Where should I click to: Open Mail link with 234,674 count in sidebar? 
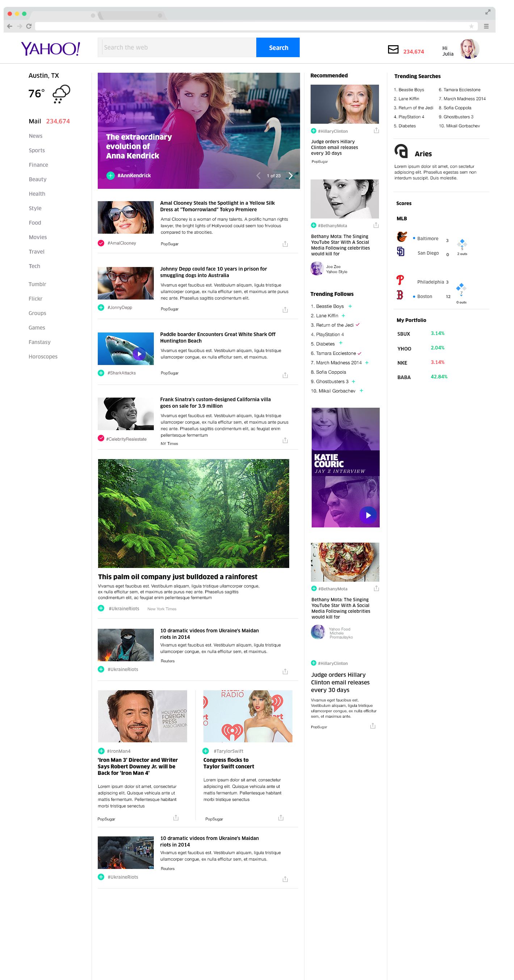tap(50, 121)
